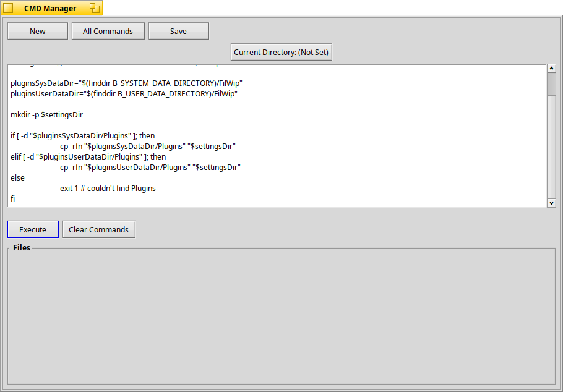Click the cp -rfn pluginsSysDataDir line
Screen dimensions: 563x392
pyautogui.click(x=148, y=147)
